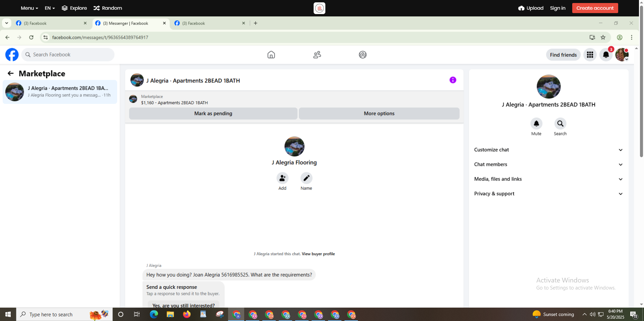644x321 pixels.
Task: Open the Friends icon in top navigation
Action: pyautogui.click(x=317, y=55)
